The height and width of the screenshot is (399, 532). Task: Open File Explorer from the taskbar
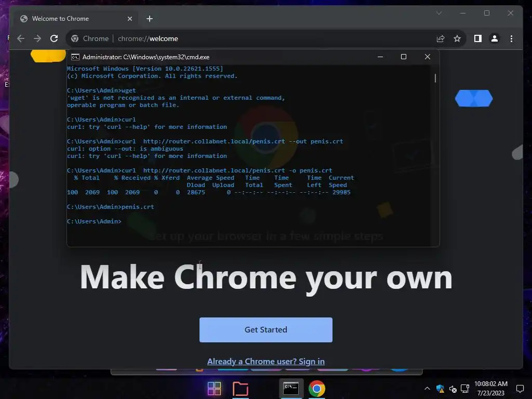tap(240, 389)
